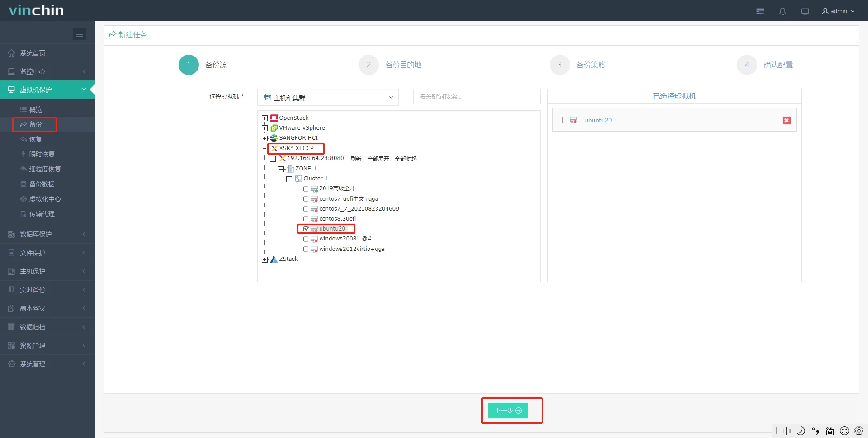Remove ubuntu20 with red X icon
This screenshot has height=438, width=868.
click(x=787, y=120)
